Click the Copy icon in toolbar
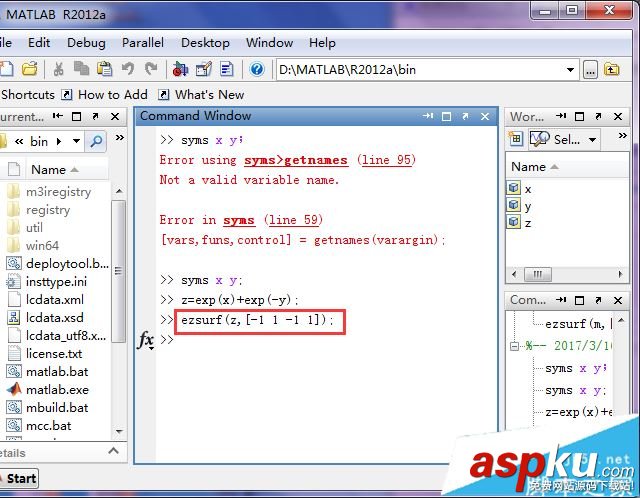640x498 pixels. pos(81,69)
